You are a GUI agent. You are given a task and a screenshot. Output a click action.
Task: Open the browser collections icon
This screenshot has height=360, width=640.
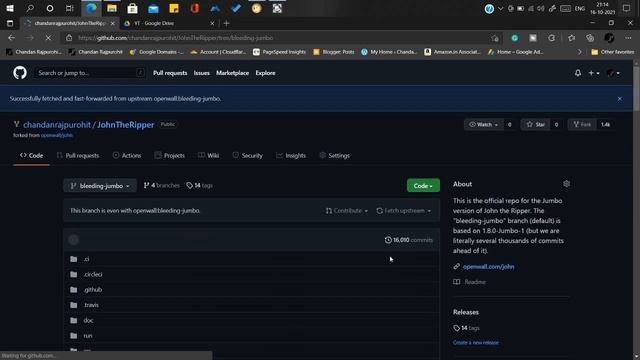click(590, 38)
